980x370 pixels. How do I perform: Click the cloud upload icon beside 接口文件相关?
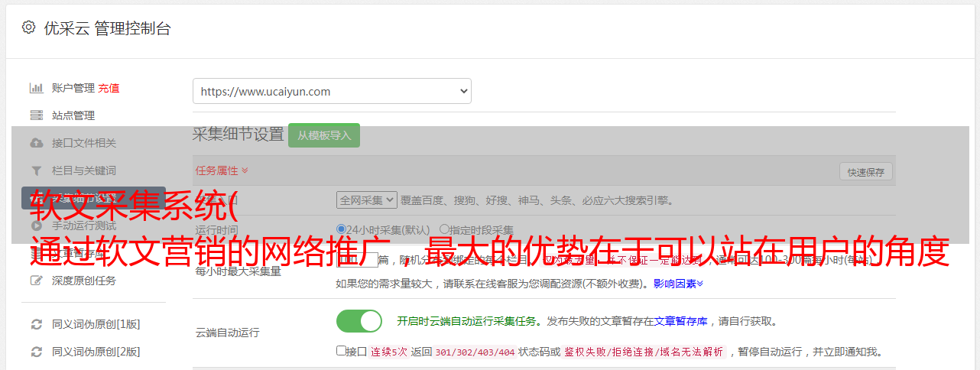(36, 143)
